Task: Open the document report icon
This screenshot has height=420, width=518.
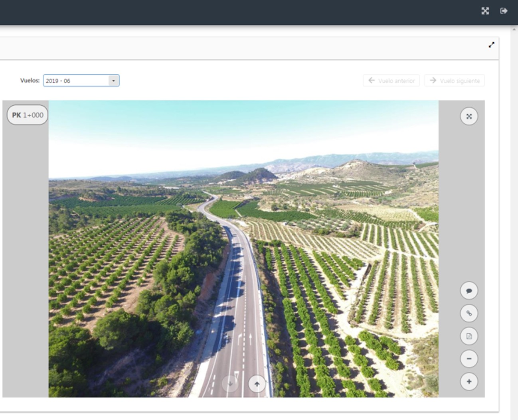Action: click(469, 336)
